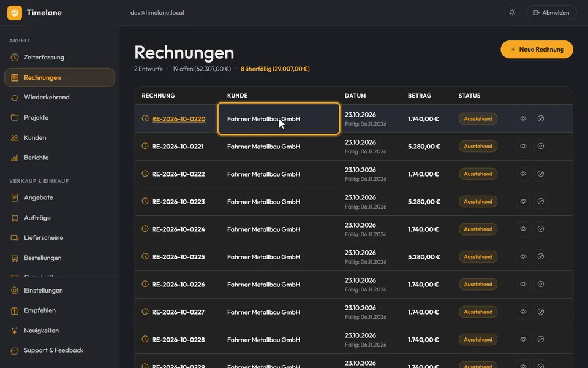Mark RE-2026-10-0221 as paid checkmark icon

click(x=541, y=146)
